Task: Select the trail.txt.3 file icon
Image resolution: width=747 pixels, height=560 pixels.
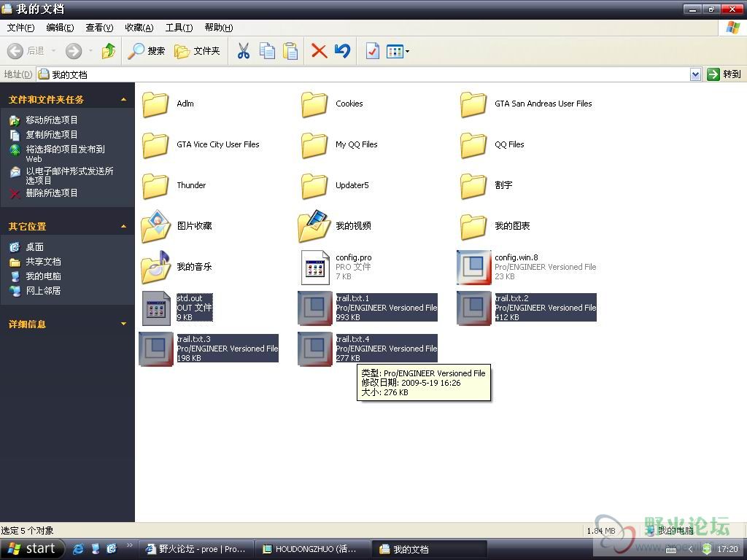Action: pos(156,349)
